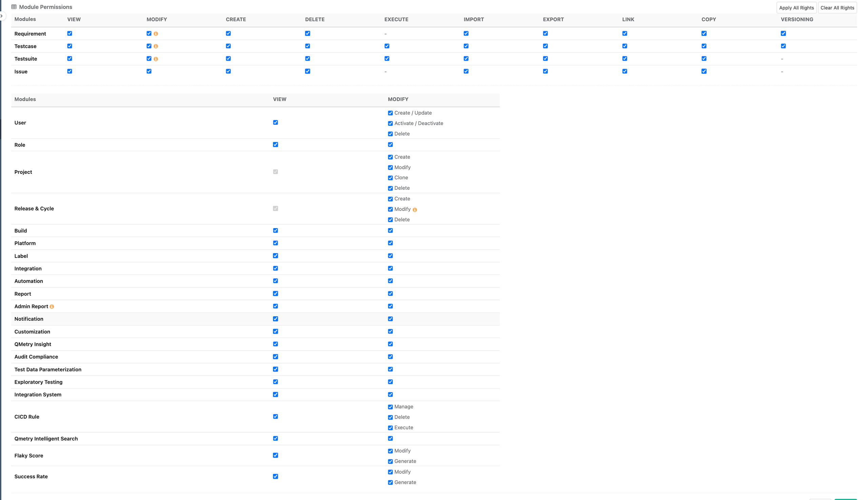Click Clear All Rights button
Image resolution: width=868 pixels, height=500 pixels.
[837, 7]
